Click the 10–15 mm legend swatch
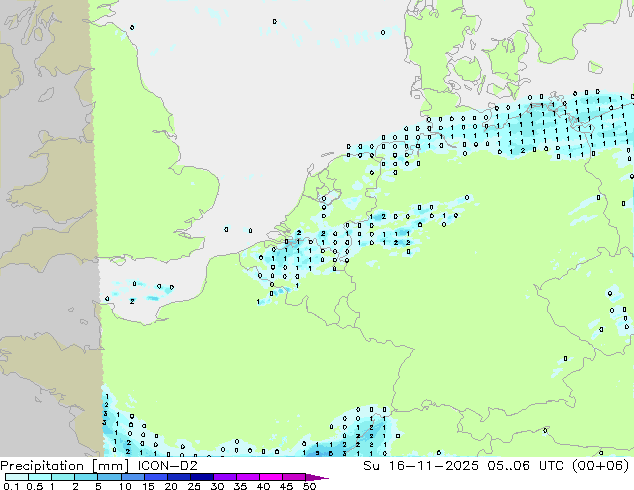The height and width of the screenshot is (490, 634). click(132, 477)
